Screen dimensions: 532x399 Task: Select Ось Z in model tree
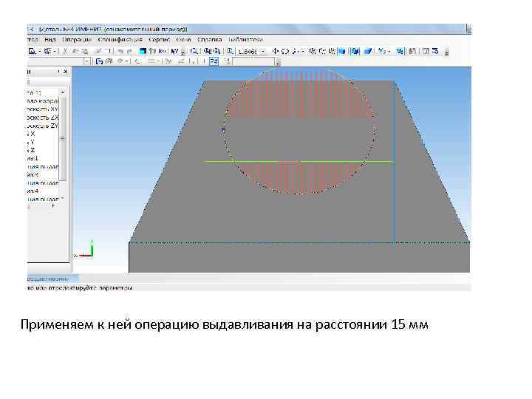31,150
